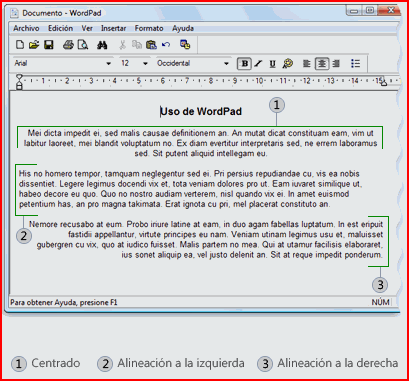Click the title Uso de WordPad

201,111
